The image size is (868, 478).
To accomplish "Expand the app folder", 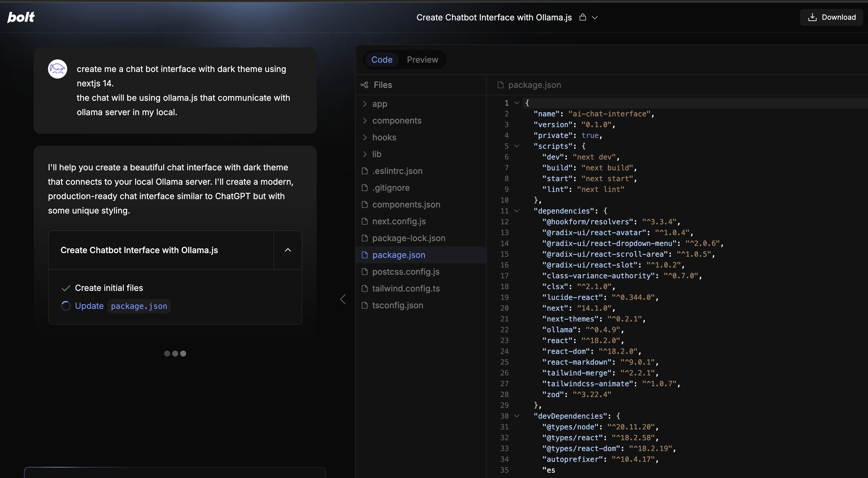I will point(421,104).
